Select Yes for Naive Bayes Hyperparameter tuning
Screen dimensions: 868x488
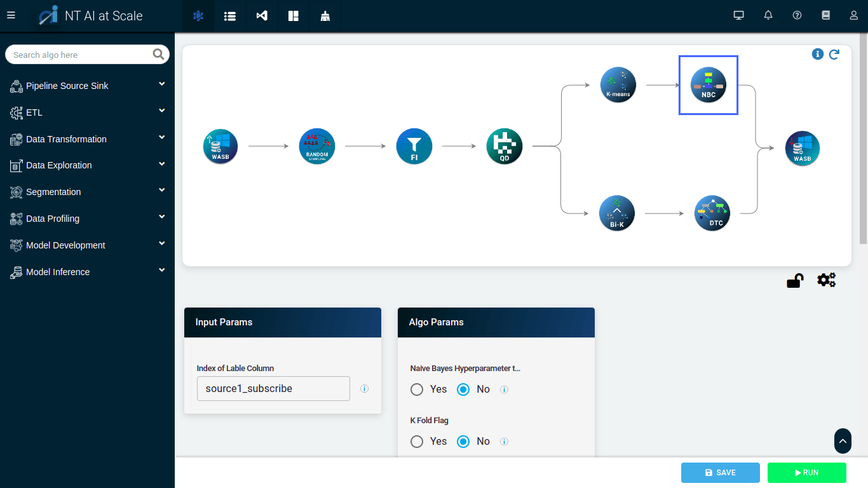[417, 390]
